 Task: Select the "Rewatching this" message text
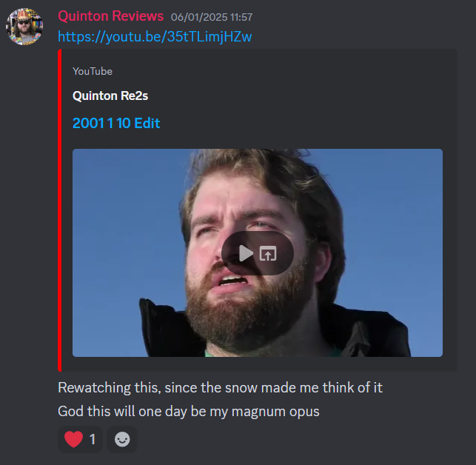click(x=220, y=387)
